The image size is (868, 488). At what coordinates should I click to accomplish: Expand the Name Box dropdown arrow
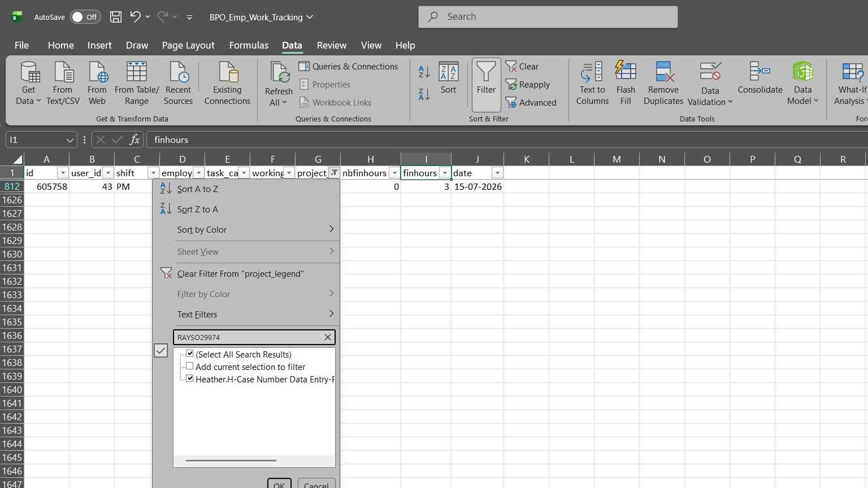tap(70, 140)
